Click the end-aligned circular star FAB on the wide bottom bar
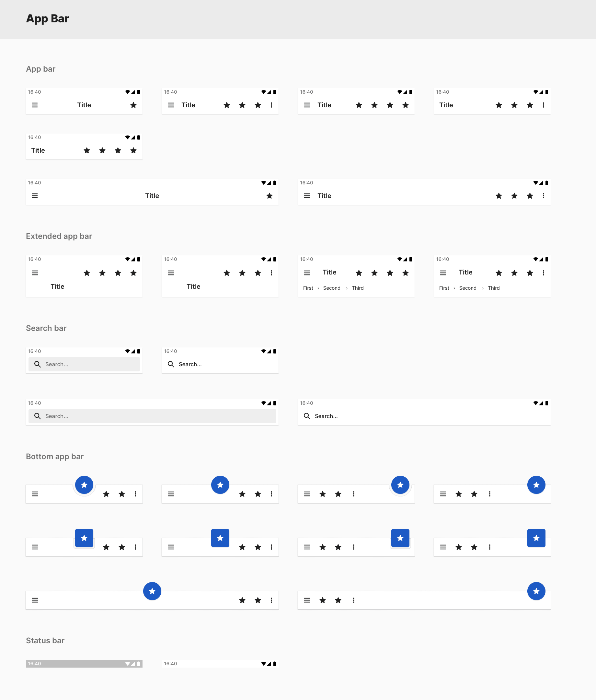Image resolution: width=596 pixels, height=700 pixels. (536, 591)
